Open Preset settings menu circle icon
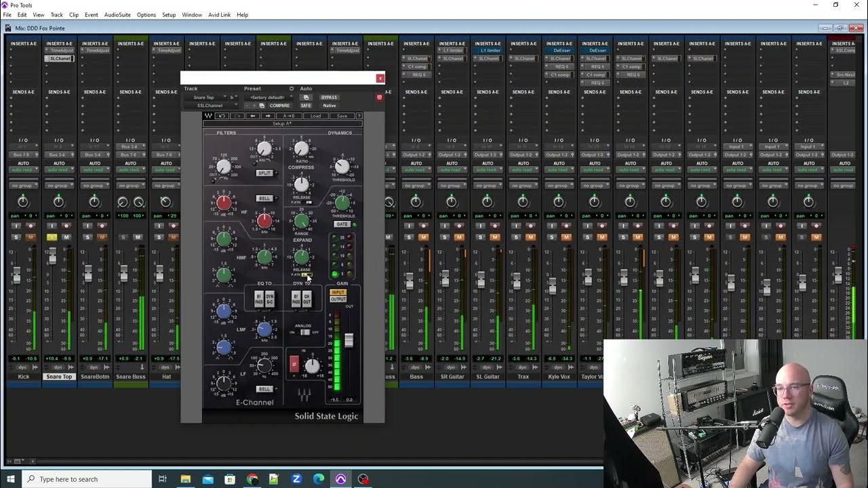 tap(292, 89)
